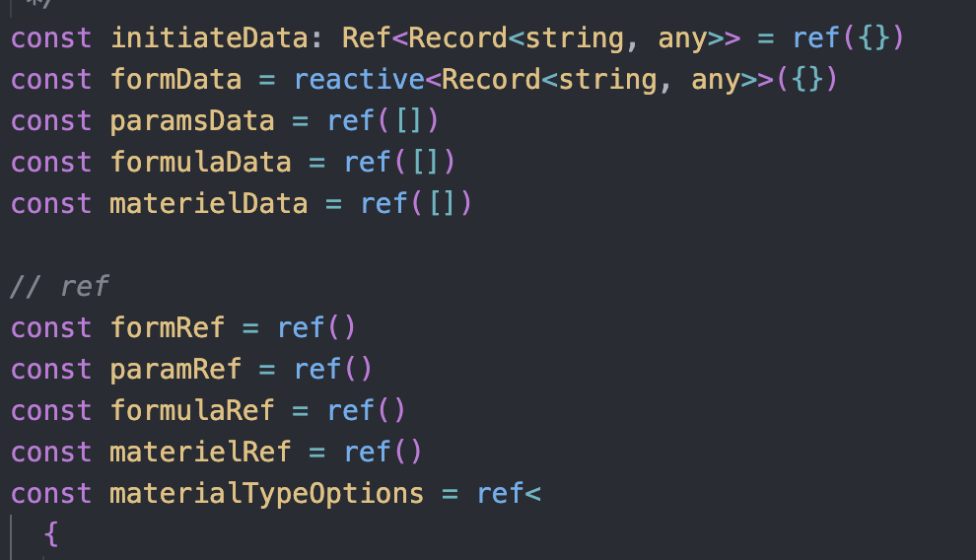Click the reactive function call

pos(359,80)
